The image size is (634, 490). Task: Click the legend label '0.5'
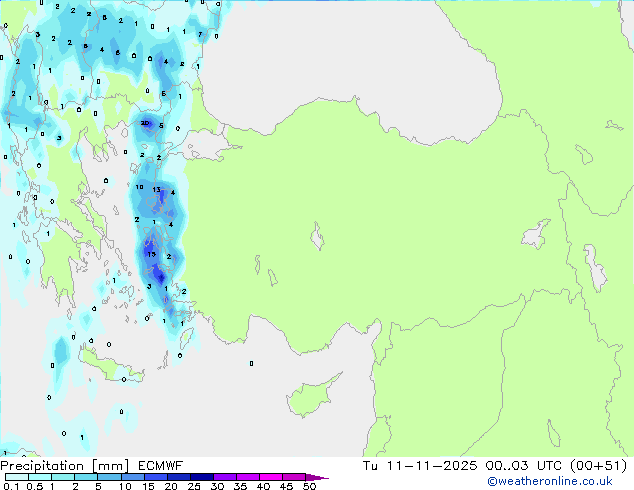pyautogui.click(x=35, y=486)
